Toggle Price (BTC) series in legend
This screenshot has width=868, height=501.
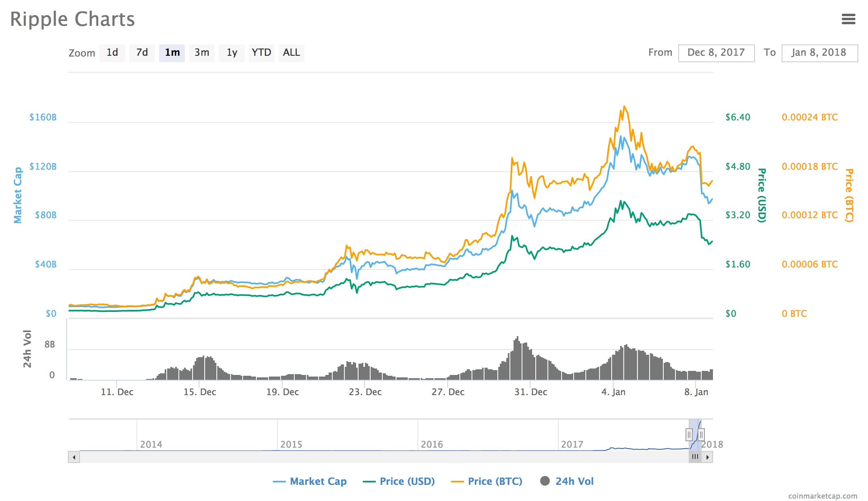[486, 481]
